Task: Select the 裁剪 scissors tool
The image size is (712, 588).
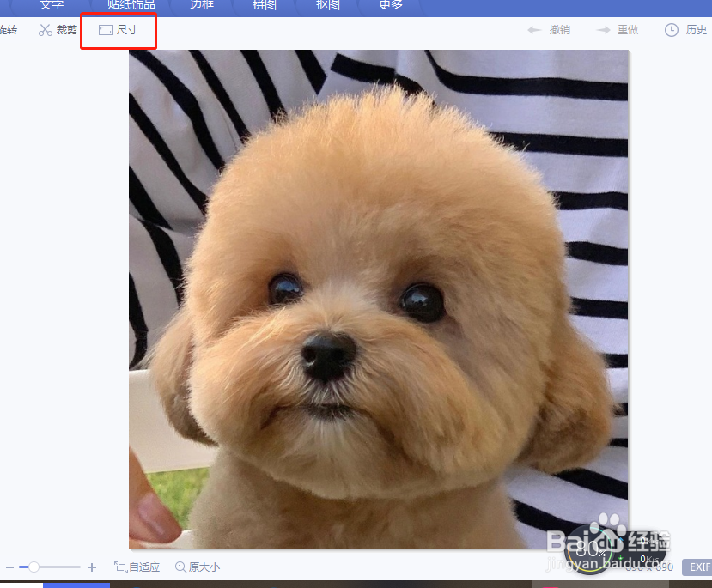Action: pos(58,30)
